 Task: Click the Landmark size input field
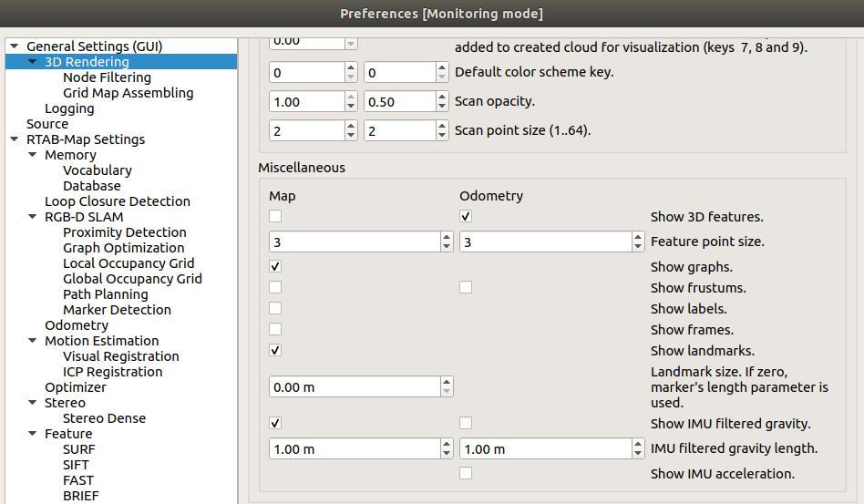[x=354, y=386]
